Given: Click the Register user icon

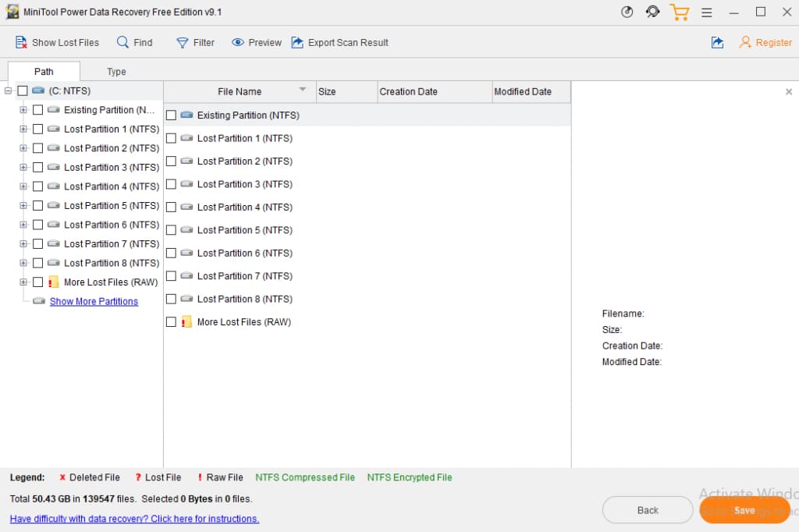Looking at the screenshot, I should coord(745,42).
